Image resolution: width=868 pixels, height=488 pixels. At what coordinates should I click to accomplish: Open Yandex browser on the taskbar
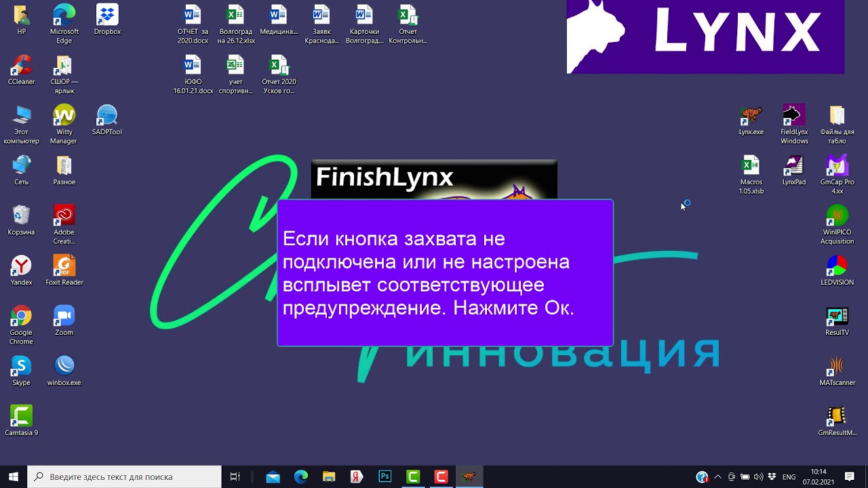click(x=357, y=476)
